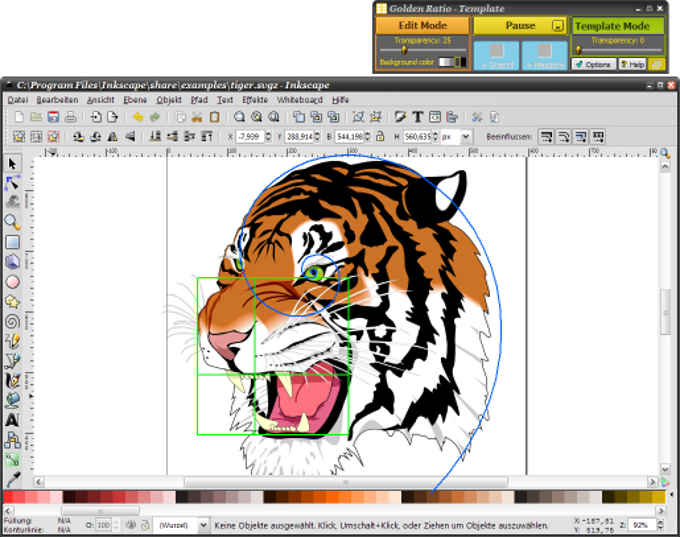Select the Pencil freehand tool
The width and height of the screenshot is (680, 537).
tap(13, 341)
